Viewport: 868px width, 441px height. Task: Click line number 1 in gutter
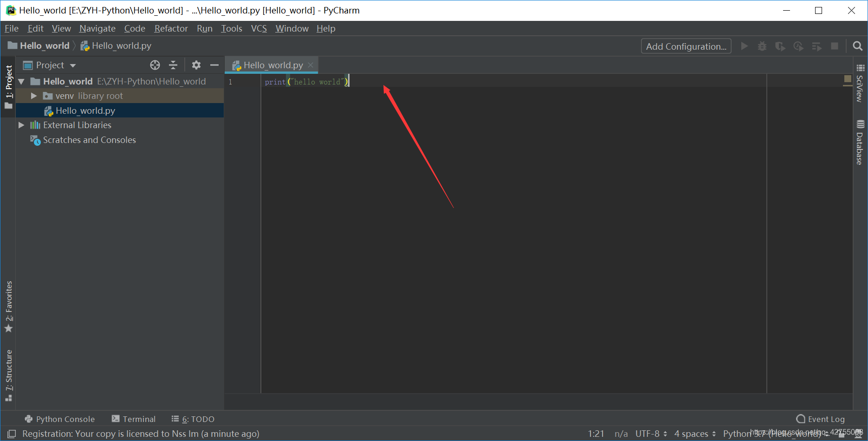click(230, 82)
